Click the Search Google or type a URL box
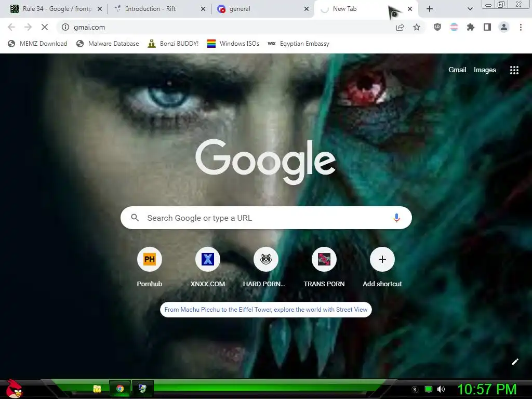Image resolution: width=532 pixels, height=399 pixels. tap(266, 218)
